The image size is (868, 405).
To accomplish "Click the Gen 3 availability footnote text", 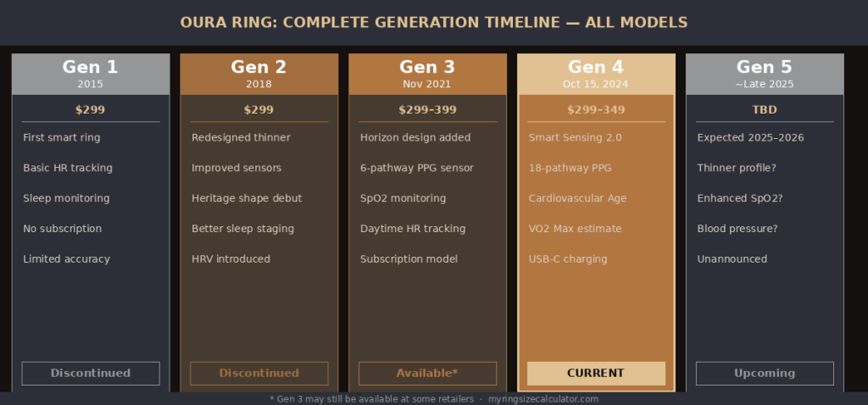I will pos(371,399).
